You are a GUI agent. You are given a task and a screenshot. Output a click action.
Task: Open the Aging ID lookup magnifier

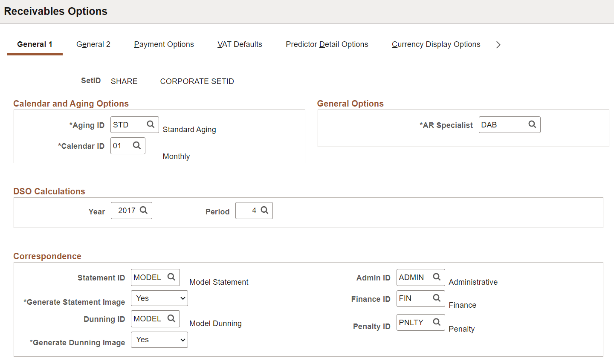tap(151, 124)
